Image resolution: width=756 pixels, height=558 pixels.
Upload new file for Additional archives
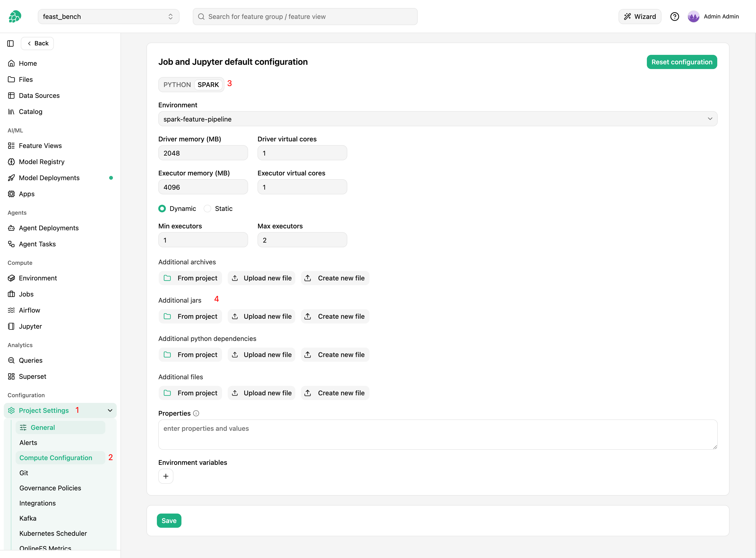[262, 278]
